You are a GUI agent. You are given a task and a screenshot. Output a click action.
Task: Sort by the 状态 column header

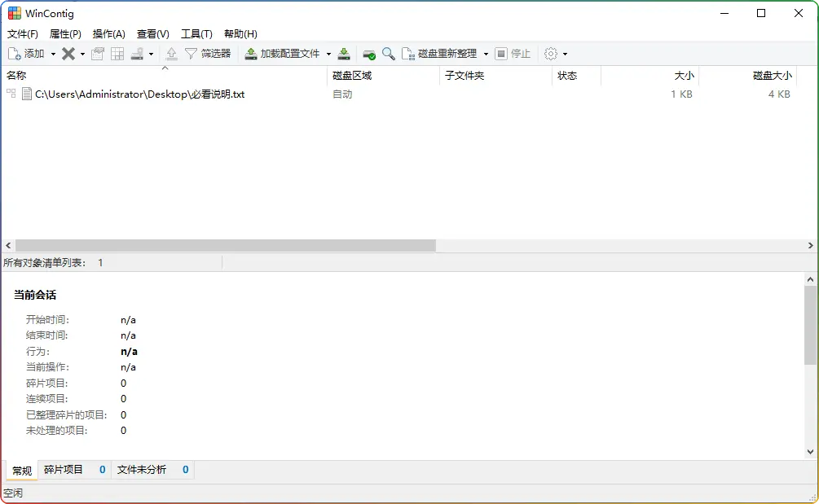tap(576, 76)
